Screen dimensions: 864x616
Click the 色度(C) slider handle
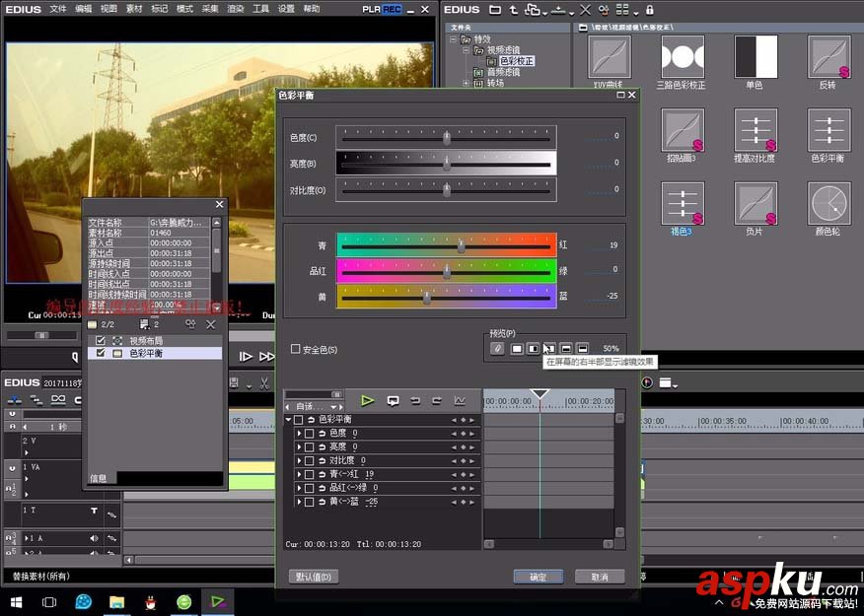(447, 138)
